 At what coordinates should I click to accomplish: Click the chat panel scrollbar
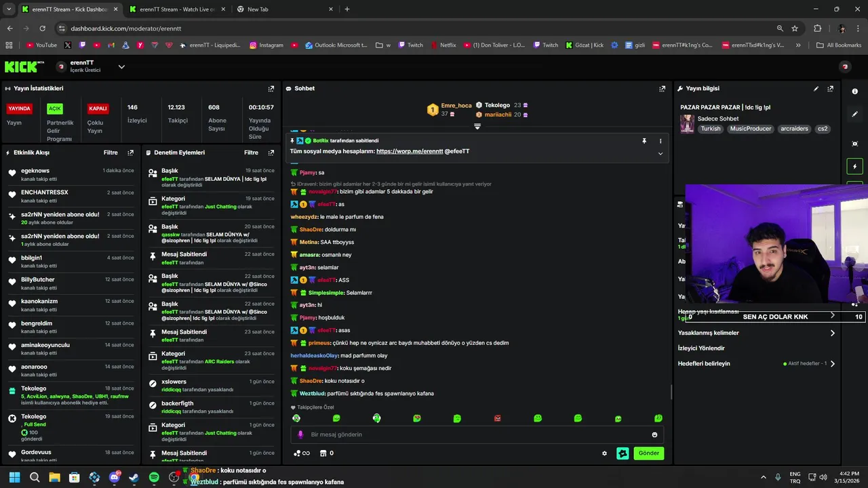point(671,392)
